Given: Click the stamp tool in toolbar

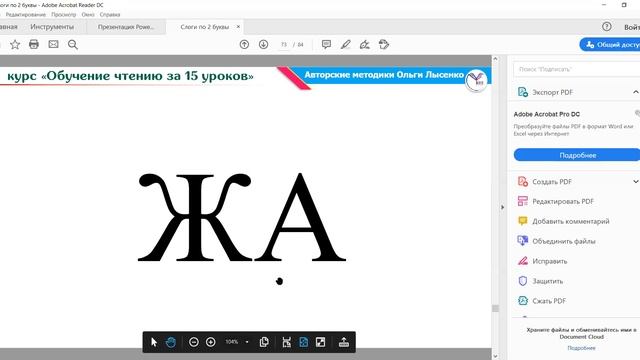Looking at the screenshot, I should point(384,44).
